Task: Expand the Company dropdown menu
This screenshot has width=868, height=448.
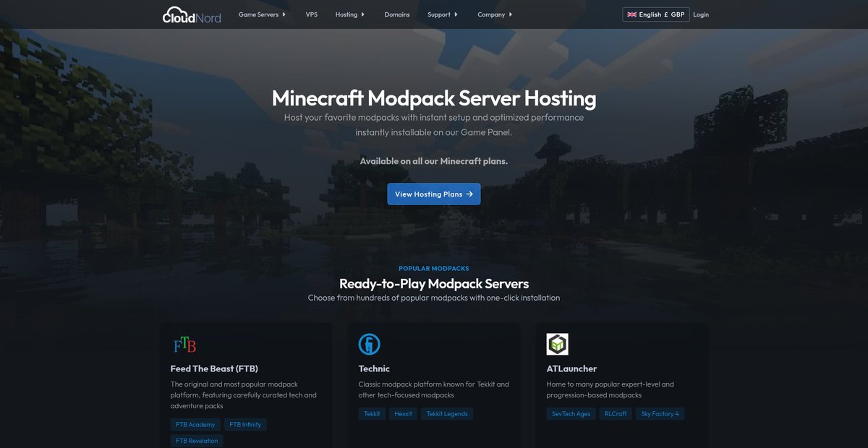Action: tap(495, 14)
